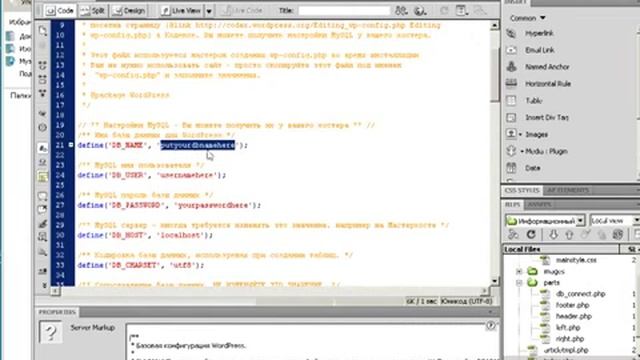Select right.php in Files panel

[570, 339]
